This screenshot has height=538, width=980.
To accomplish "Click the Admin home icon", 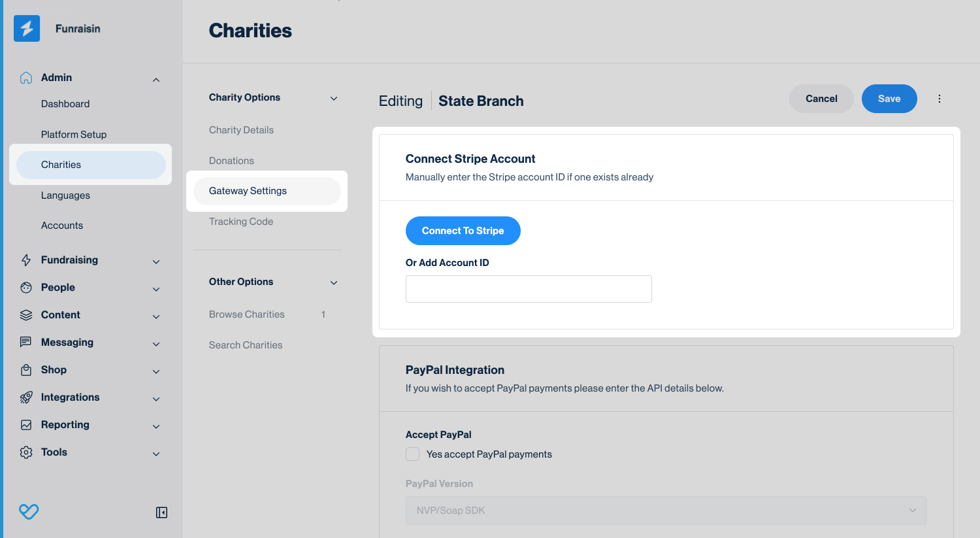I will [26, 78].
